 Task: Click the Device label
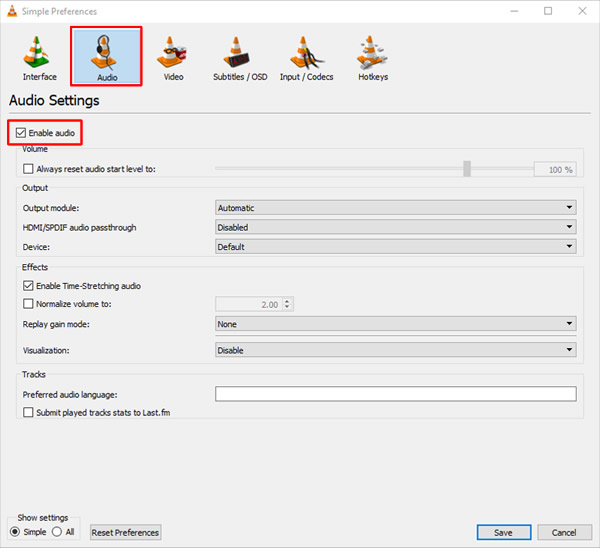click(36, 247)
